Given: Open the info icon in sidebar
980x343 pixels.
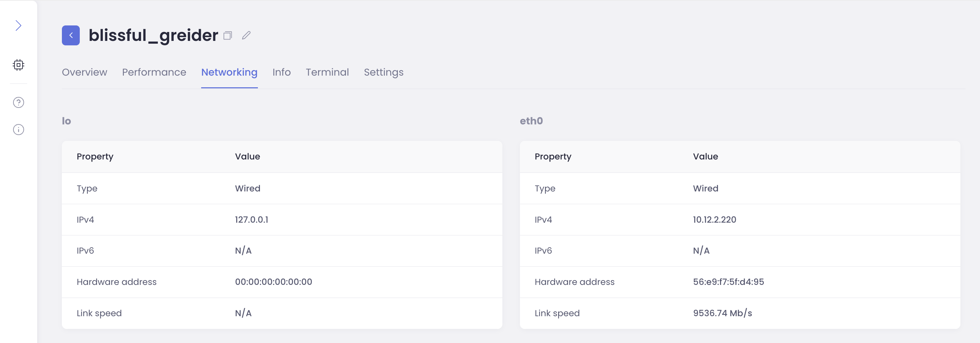Looking at the screenshot, I should 18,129.
